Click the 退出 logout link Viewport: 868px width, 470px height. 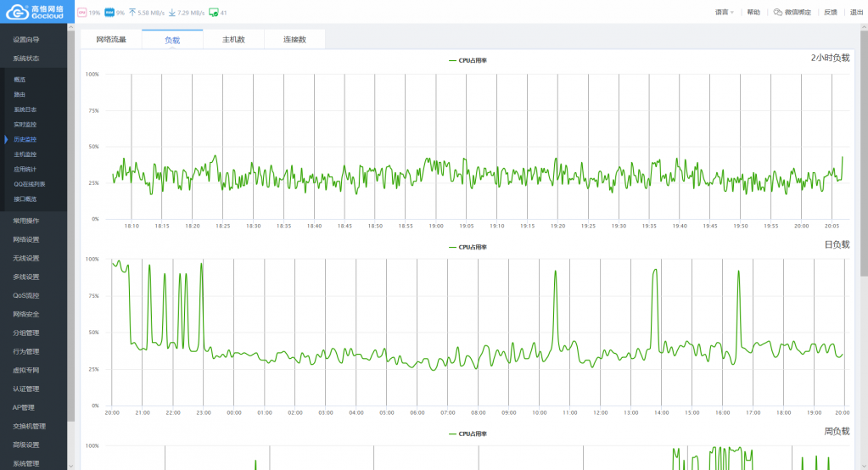click(856, 12)
